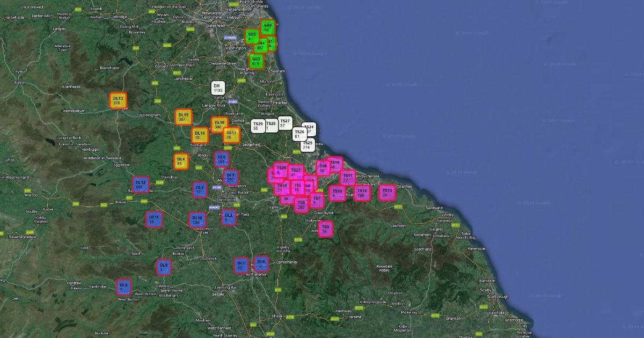
Task: Open the yellow DL17 marker
Action: click(x=231, y=135)
